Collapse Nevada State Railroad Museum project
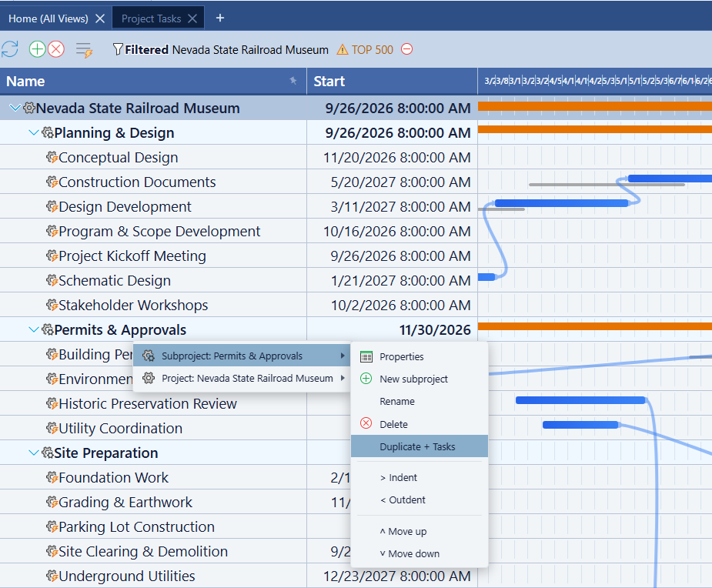Screen dimensions: 712x588 (x=15, y=108)
